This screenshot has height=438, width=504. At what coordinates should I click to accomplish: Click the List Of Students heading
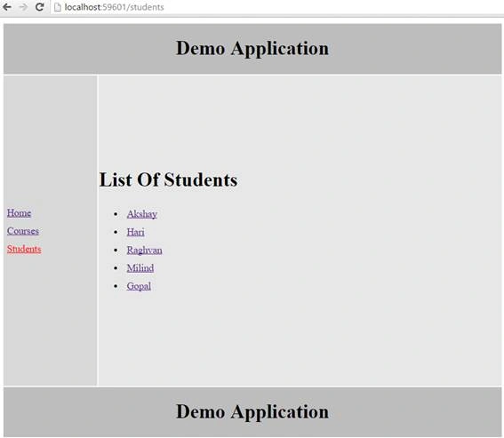(168, 179)
